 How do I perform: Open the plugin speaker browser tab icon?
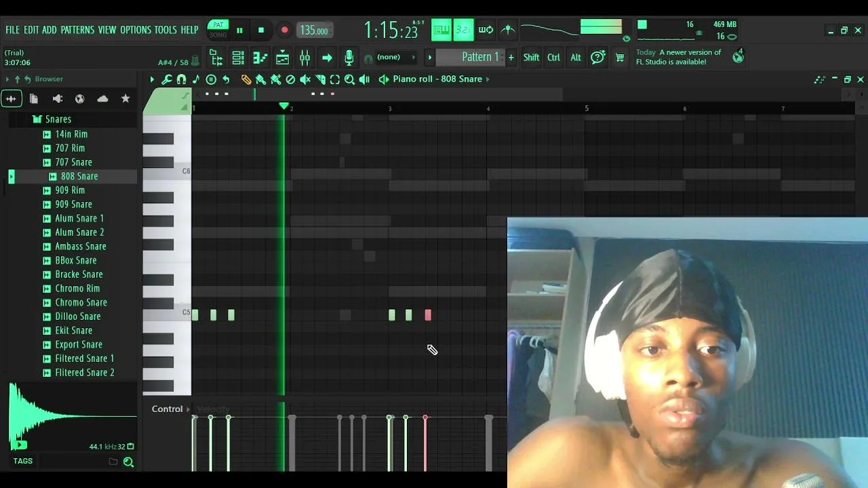pos(57,99)
